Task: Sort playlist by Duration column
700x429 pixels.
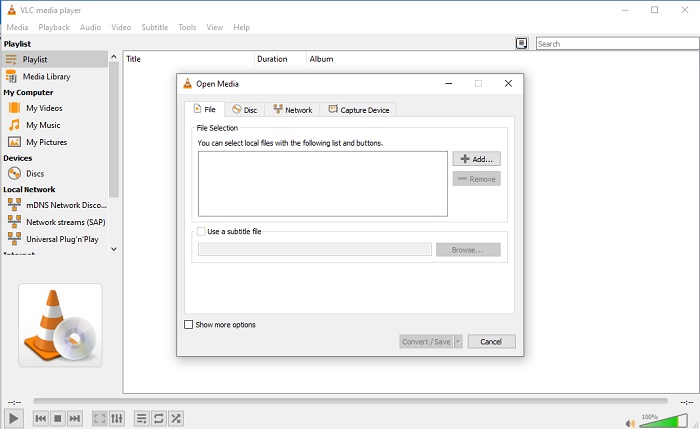Action: [280, 59]
